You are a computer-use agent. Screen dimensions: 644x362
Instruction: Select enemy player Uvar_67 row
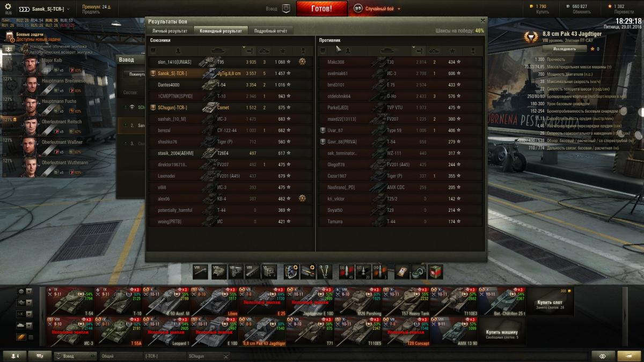click(400, 130)
